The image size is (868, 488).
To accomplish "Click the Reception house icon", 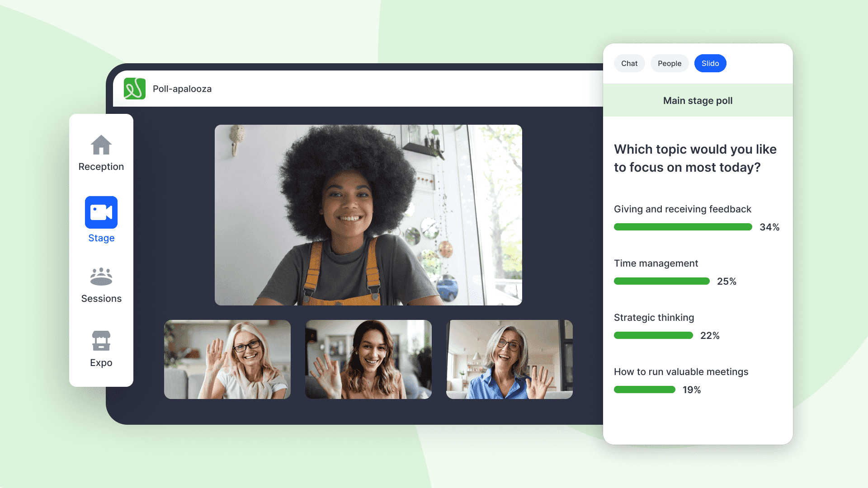I will click(101, 145).
